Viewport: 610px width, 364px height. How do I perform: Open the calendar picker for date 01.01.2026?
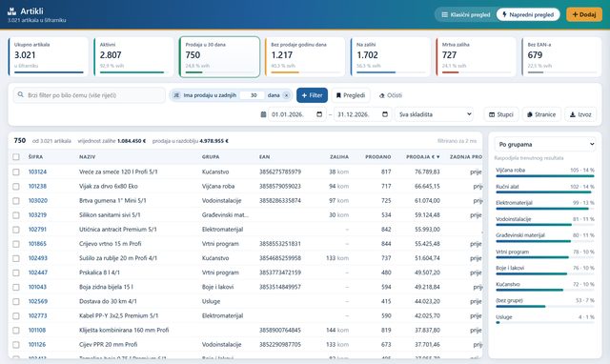(x=319, y=114)
